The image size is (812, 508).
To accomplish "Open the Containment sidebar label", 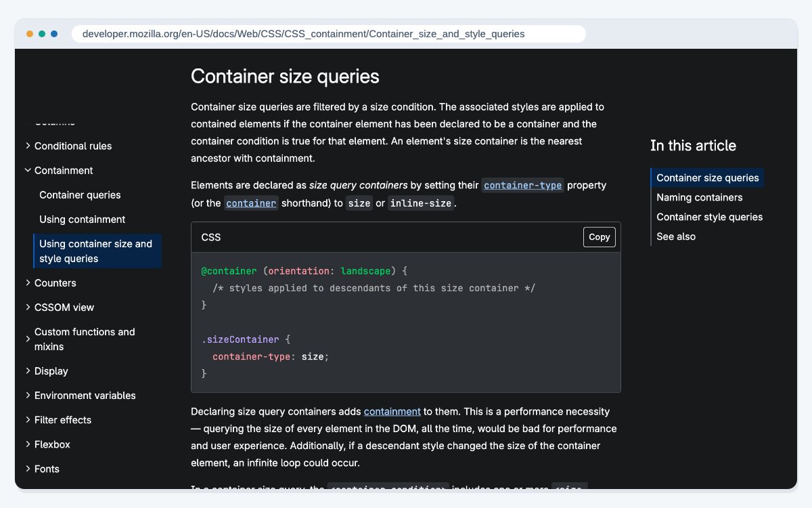I will pyautogui.click(x=64, y=170).
